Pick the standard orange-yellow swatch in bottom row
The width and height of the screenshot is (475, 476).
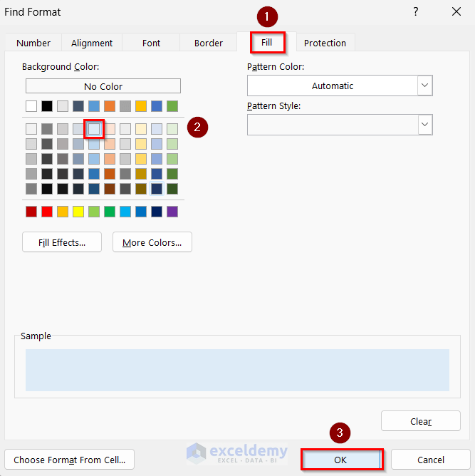click(63, 212)
